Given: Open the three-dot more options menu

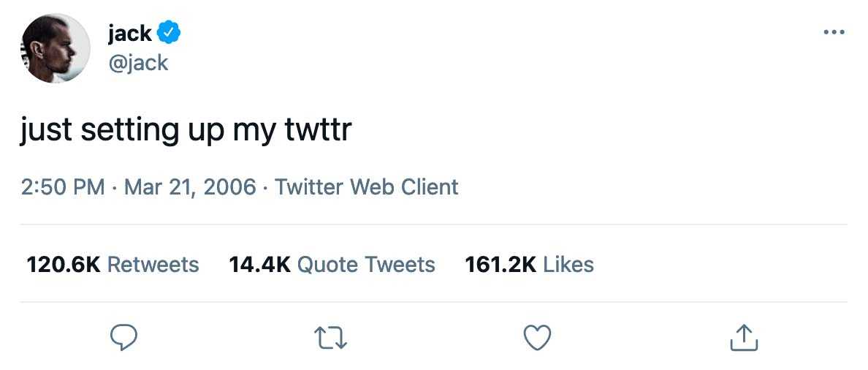Looking at the screenshot, I should pos(834,32).
